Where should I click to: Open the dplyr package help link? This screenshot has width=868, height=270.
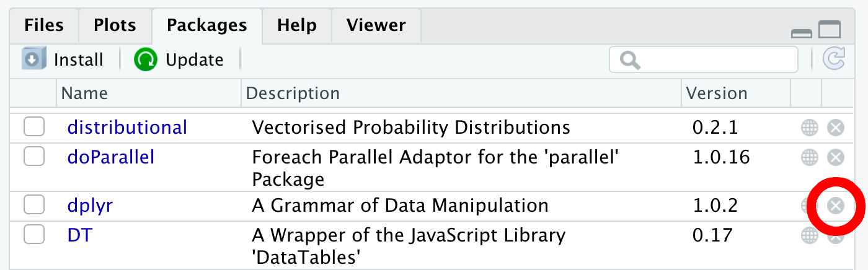coord(90,206)
